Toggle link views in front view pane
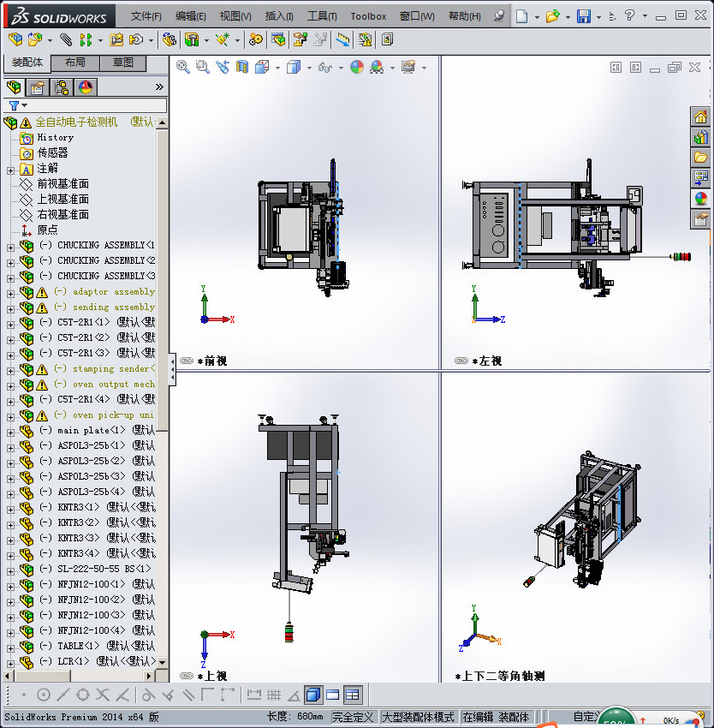 click(x=187, y=361)
